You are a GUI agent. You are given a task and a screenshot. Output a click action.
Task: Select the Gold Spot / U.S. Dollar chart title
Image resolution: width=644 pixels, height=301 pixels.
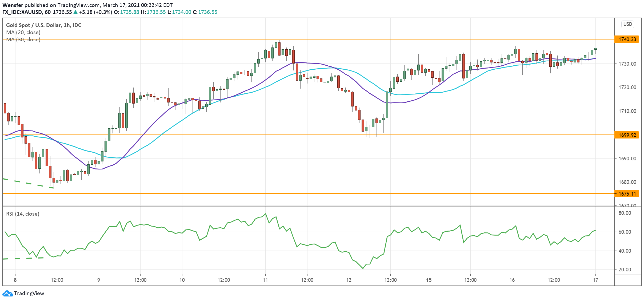43,25
